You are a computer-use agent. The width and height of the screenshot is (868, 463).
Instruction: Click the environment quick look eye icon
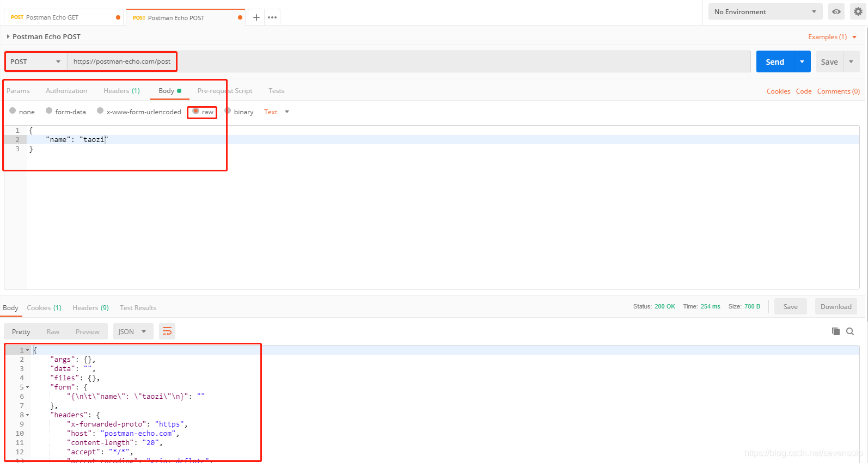click(836, 11)
